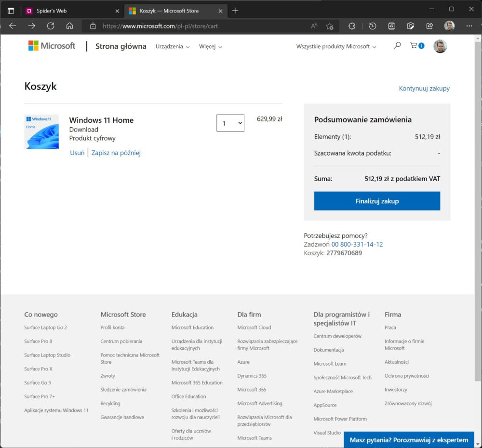Switch to the Spider's Web tab

(73, 11)
